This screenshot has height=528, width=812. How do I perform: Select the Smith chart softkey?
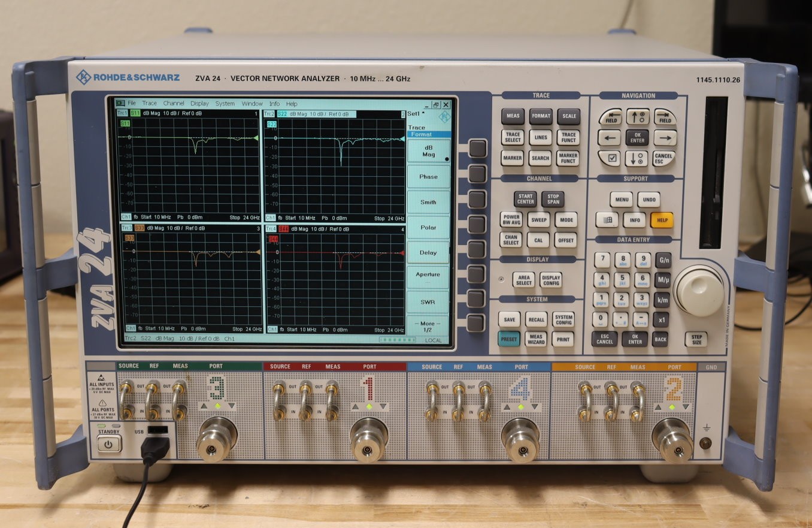tap(428, 202)
